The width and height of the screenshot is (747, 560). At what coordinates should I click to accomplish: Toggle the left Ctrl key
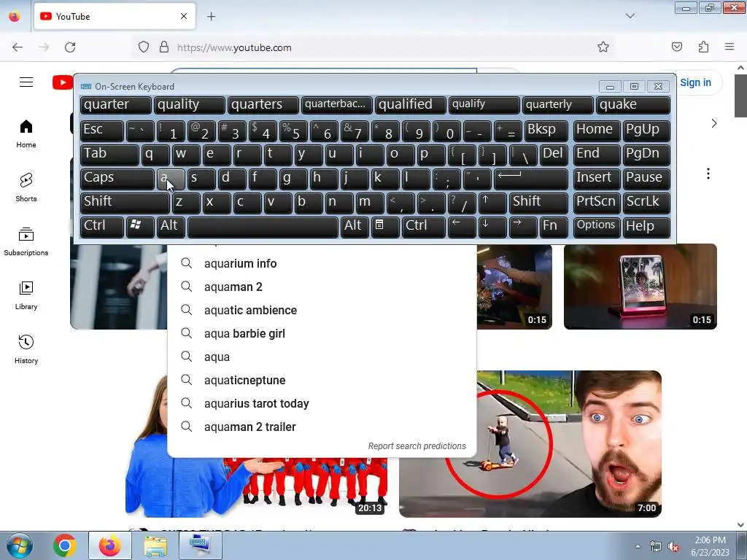tap(102, 226)
